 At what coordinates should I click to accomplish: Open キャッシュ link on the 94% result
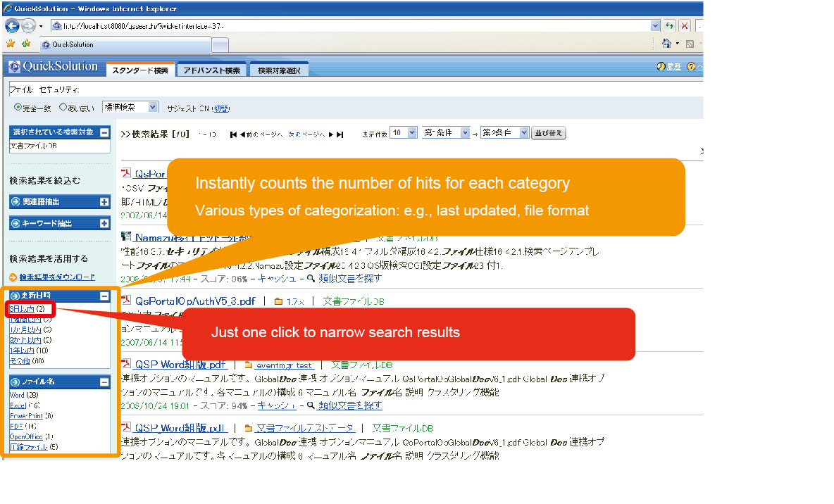tap(277, 405)
